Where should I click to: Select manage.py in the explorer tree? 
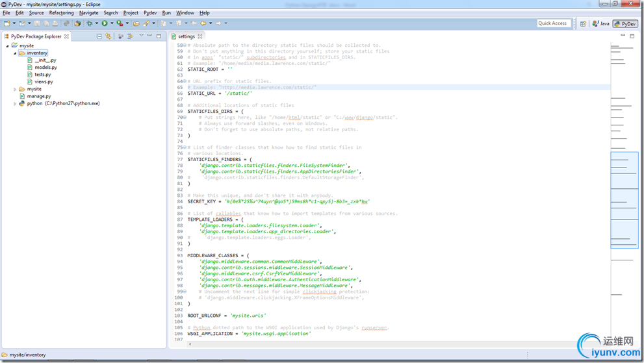[35, 96]
